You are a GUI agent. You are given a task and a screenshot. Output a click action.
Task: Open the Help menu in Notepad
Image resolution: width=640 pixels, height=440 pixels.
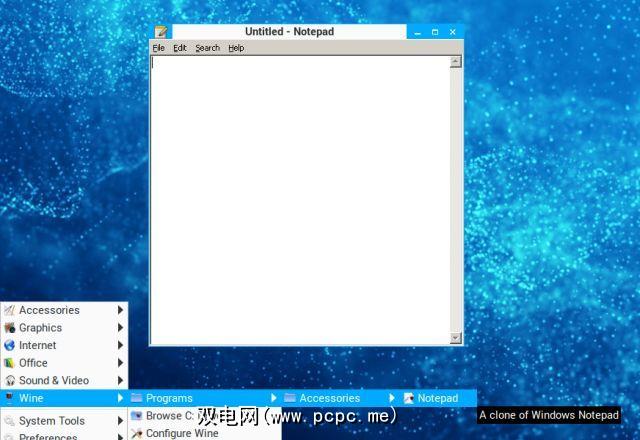[x=236, y=48]
